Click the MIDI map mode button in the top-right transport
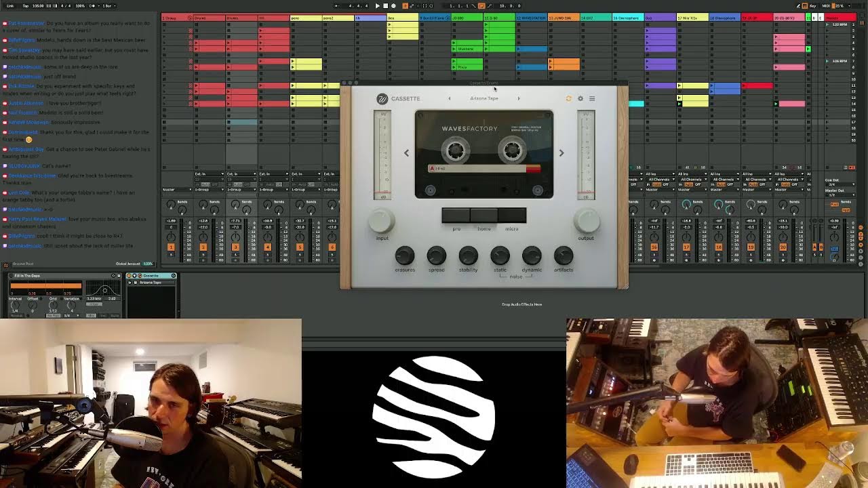 click(x=825, y=5)
